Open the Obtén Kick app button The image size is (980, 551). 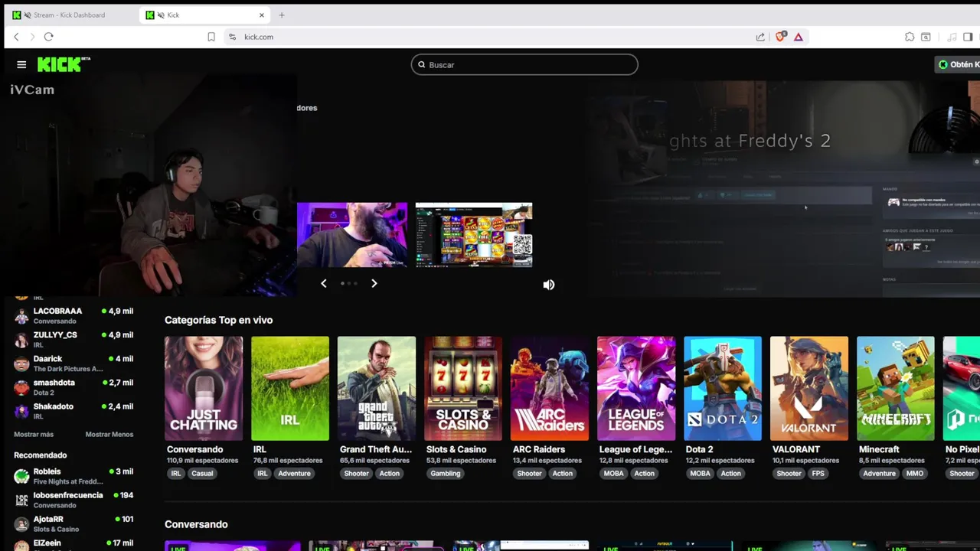point(958,64)
